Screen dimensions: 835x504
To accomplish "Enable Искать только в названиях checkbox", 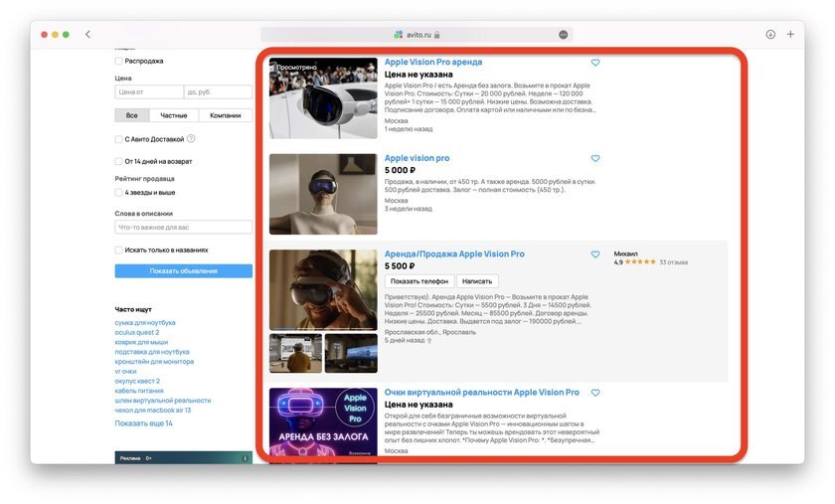I will tap(118, 250).
